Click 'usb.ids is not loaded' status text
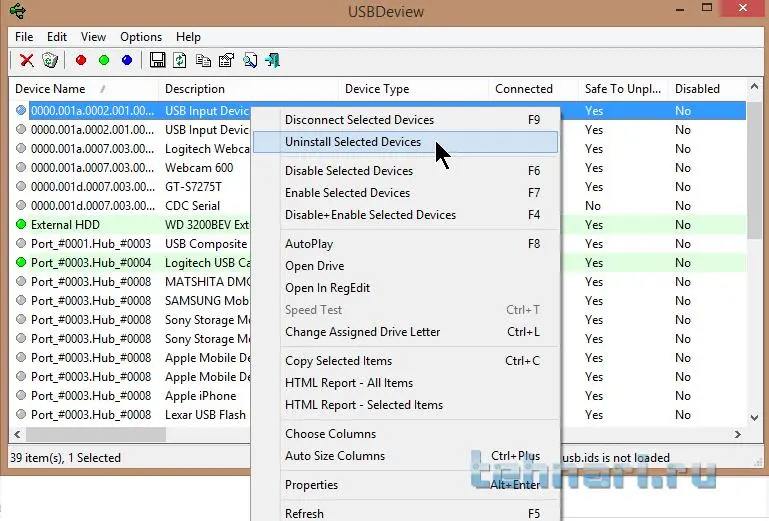Screen dimensions: 769x521 616,458
